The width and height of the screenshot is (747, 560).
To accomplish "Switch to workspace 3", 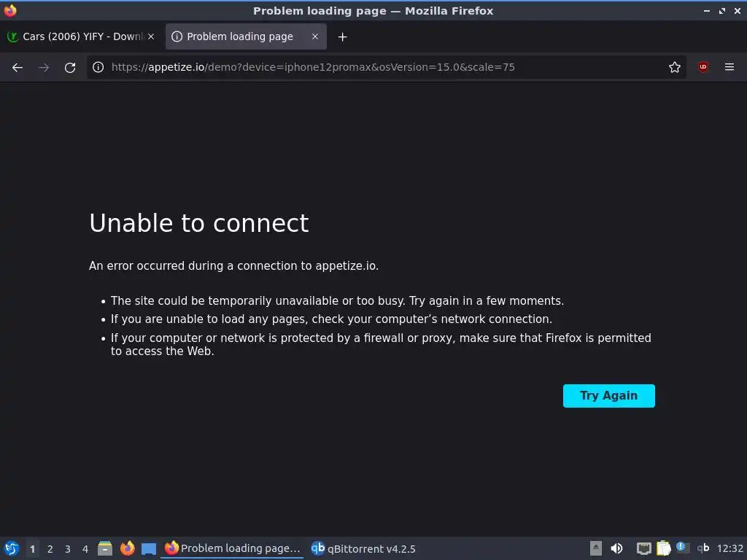I will pyautogui.click(x=68, y=549).
